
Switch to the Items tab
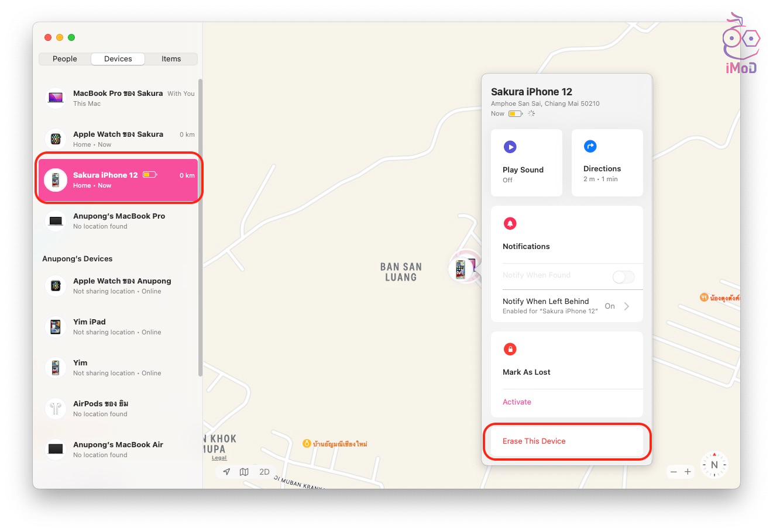[171, 59]
